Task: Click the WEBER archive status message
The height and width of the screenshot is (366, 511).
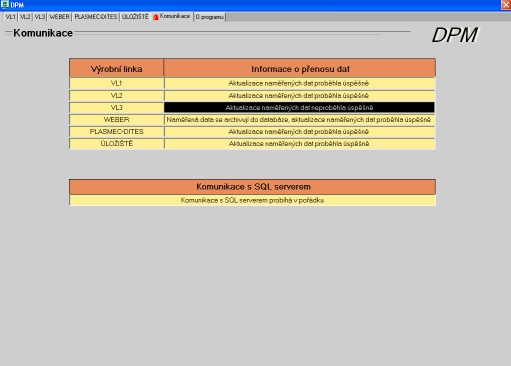Action: click(x=299, y=119)
